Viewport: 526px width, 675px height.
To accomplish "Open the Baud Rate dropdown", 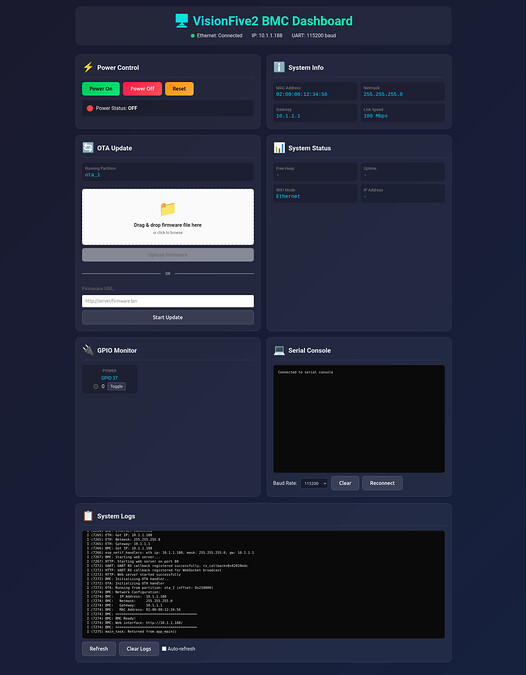I will (314, 483).
